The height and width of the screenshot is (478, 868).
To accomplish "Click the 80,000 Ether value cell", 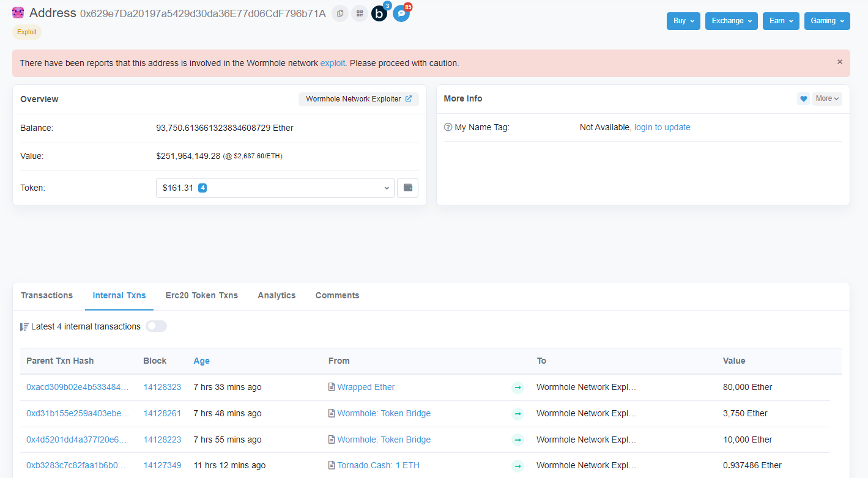I will point(747,387).
